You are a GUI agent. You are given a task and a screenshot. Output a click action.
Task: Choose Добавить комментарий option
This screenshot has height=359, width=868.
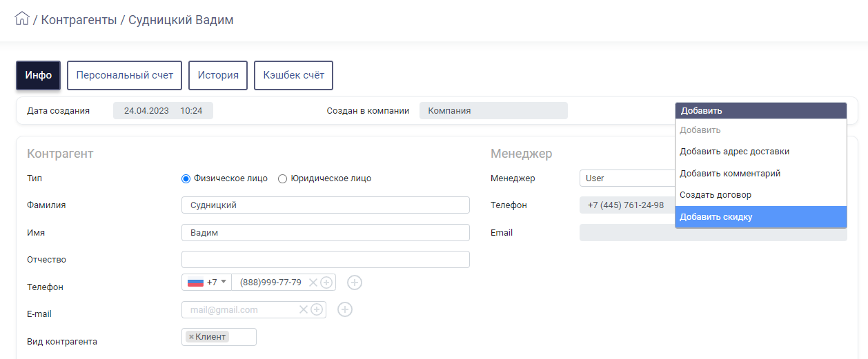click(761, 174)
